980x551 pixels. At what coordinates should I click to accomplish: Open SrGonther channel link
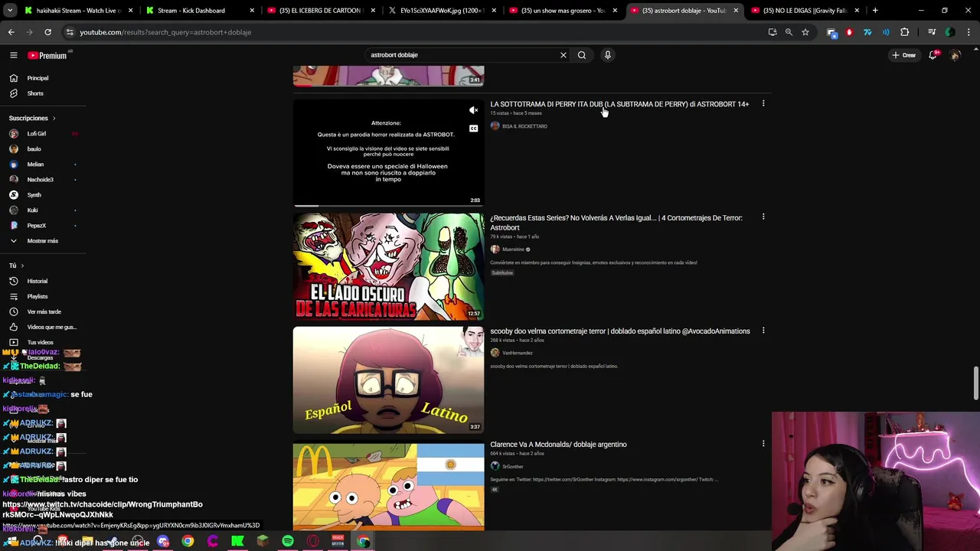pyautogui.click(x=513, y=466)
